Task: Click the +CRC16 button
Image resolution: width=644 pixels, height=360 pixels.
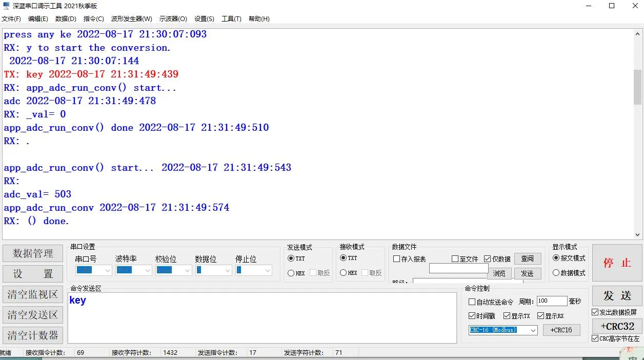Action: point(561,330)
